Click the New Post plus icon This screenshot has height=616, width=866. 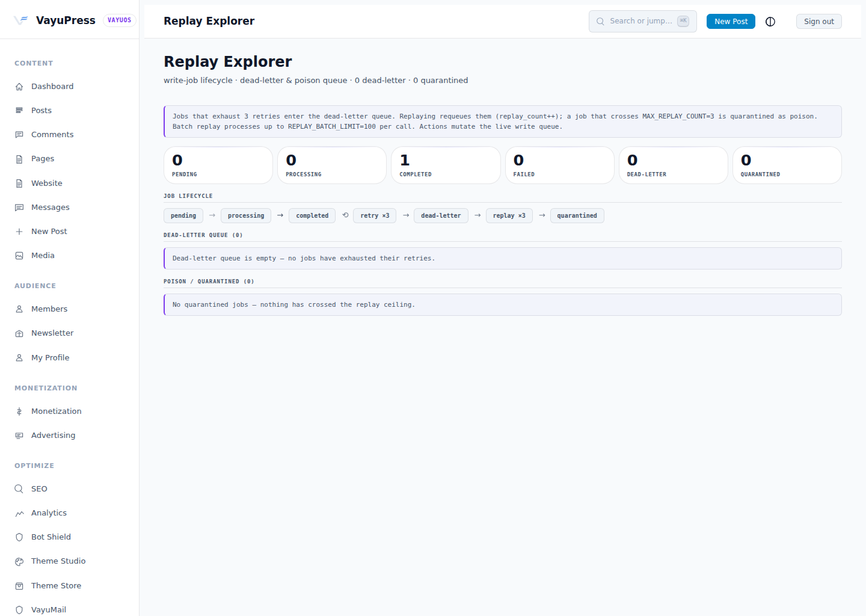pyautogui.click(x=19, y=232)
